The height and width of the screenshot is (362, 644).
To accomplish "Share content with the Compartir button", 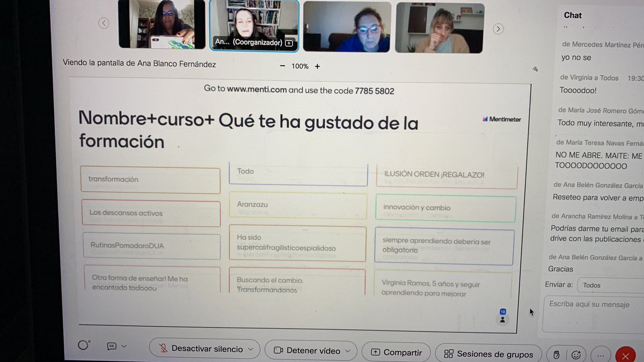I will 396,352.
